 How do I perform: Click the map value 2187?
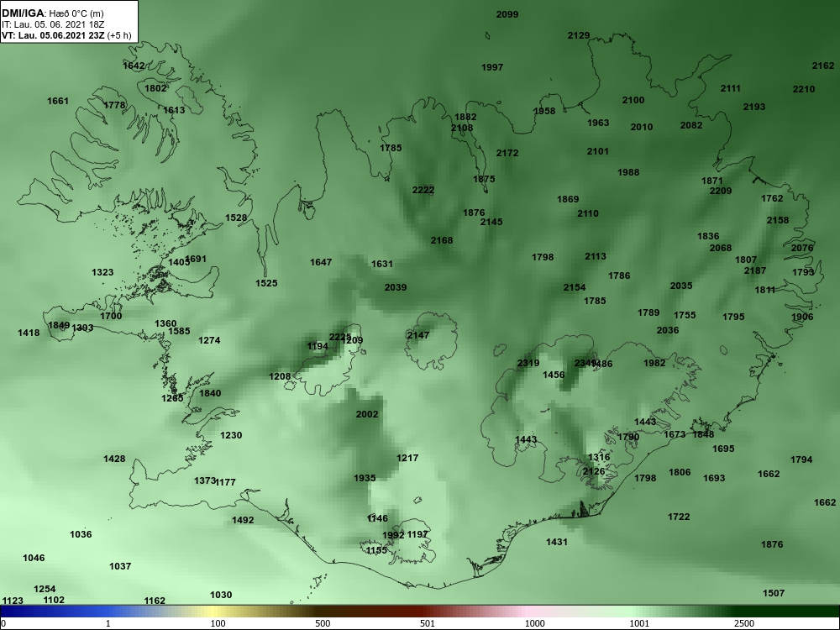click(x=755, y=270)
